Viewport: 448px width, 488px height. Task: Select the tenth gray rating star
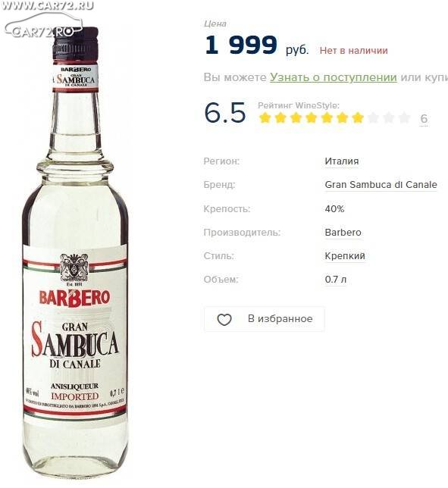pos(404,118)
